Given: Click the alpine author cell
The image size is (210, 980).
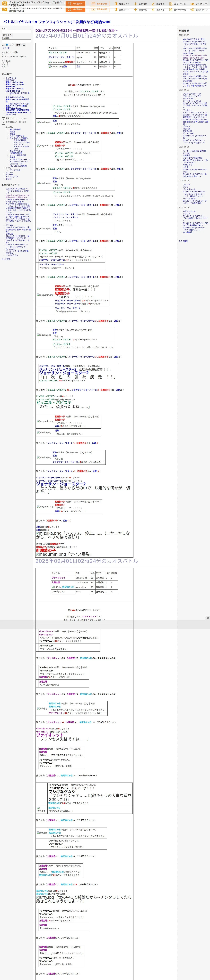Looking at the screenshot, I should click(x=84, y=57).
